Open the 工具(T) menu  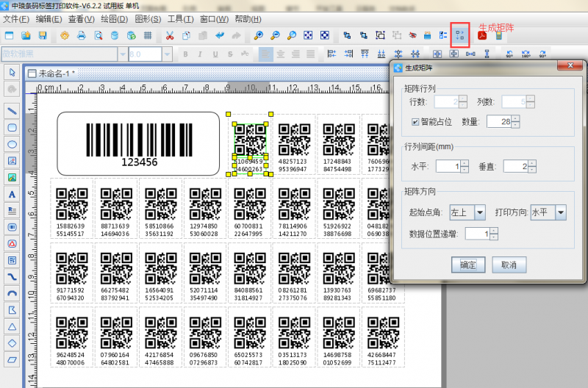(180, 18)
